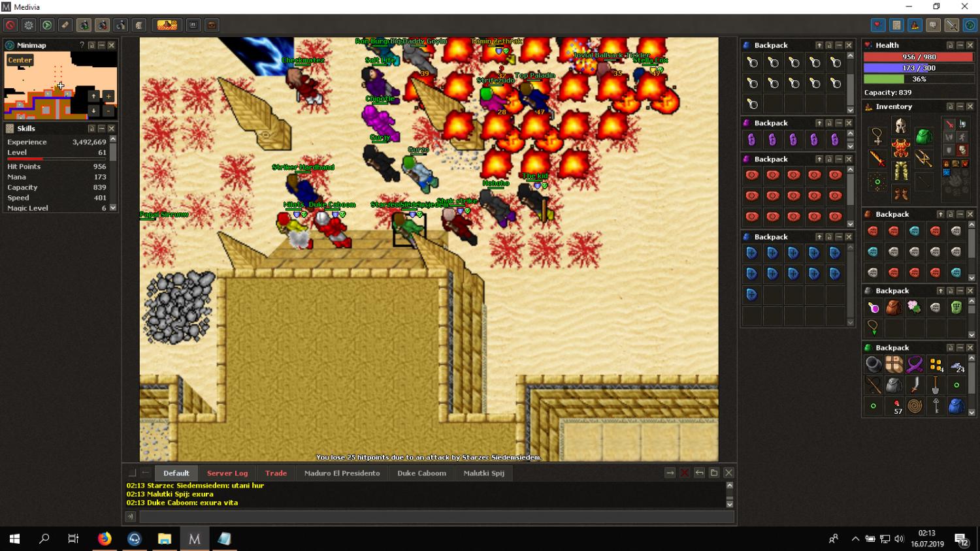Click the red logout icon in top toolbar
The image size is (980, 551).
pyautogui.click(x=10, y=25)
